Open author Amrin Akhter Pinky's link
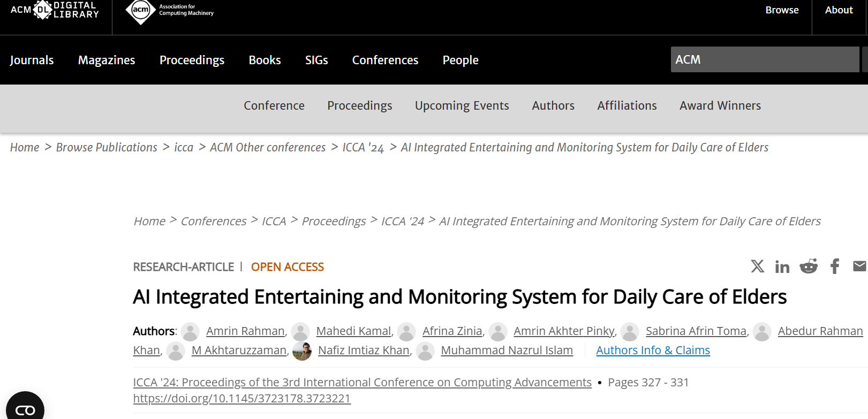This screenshot has height=419, width=868. click(x=564, y=331)
